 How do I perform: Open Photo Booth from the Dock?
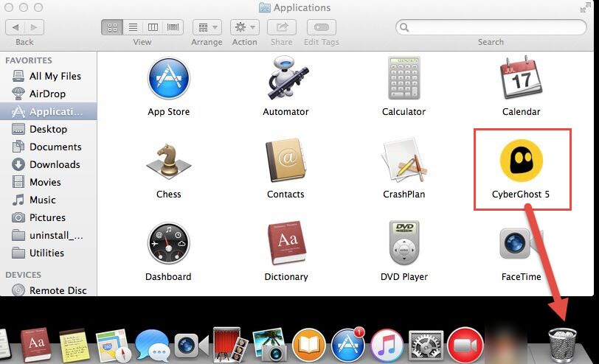click(230, 345)
